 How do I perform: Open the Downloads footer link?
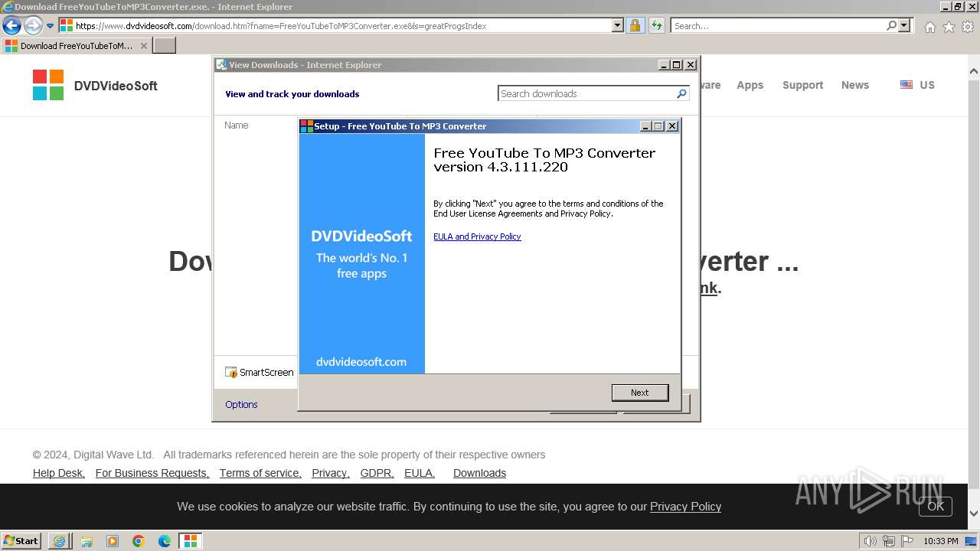pyautogui.click(x=479, y=473)
